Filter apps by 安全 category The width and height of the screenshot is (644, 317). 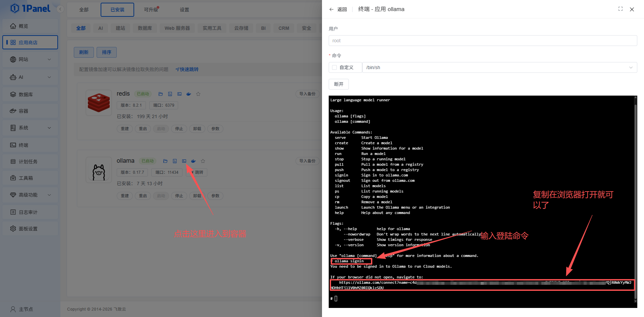[x=307, y=28]
